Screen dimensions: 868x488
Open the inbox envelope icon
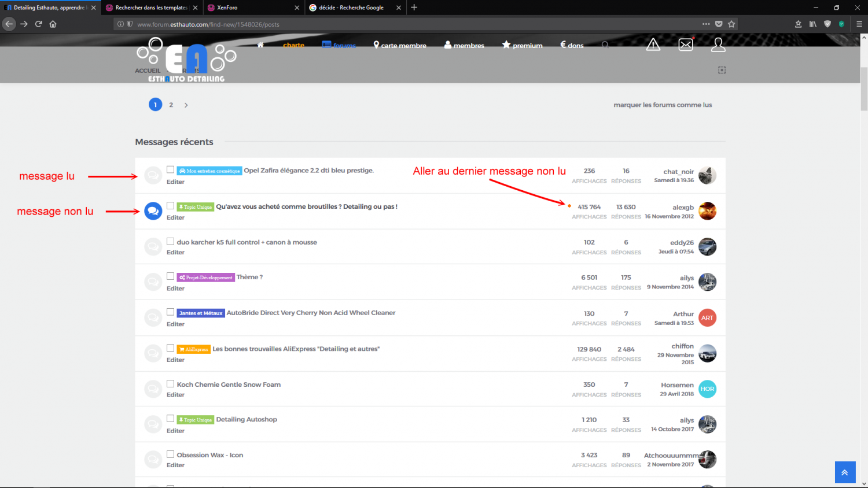pyautogui.click(x=686, y=45)
